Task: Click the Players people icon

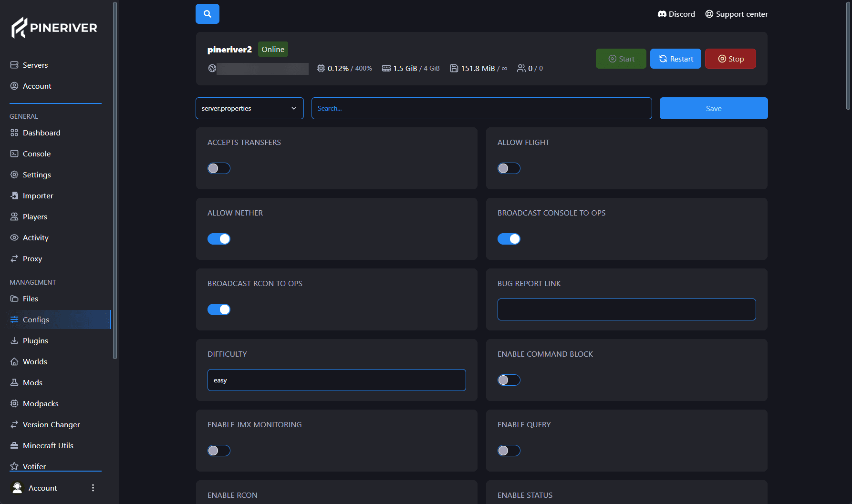Action: [x=14, y=216]
